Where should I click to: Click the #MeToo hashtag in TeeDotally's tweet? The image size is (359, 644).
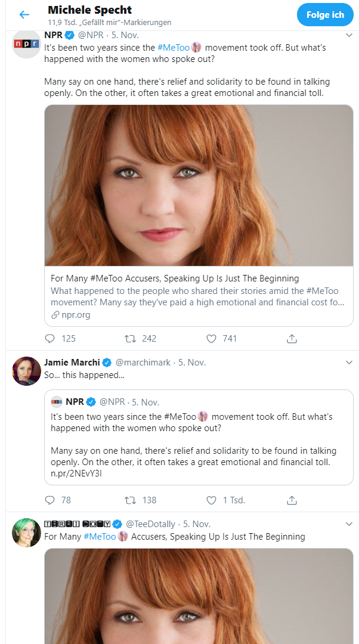100,537
